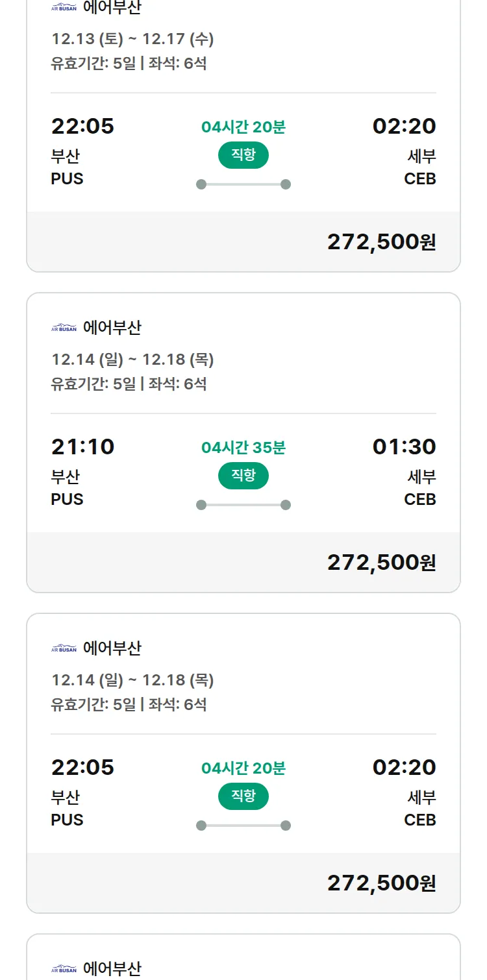Screen dimensions: 487x980
Task: Choose 272,500원 price on the 21:10 flight
Action: (x=381, y=563)
